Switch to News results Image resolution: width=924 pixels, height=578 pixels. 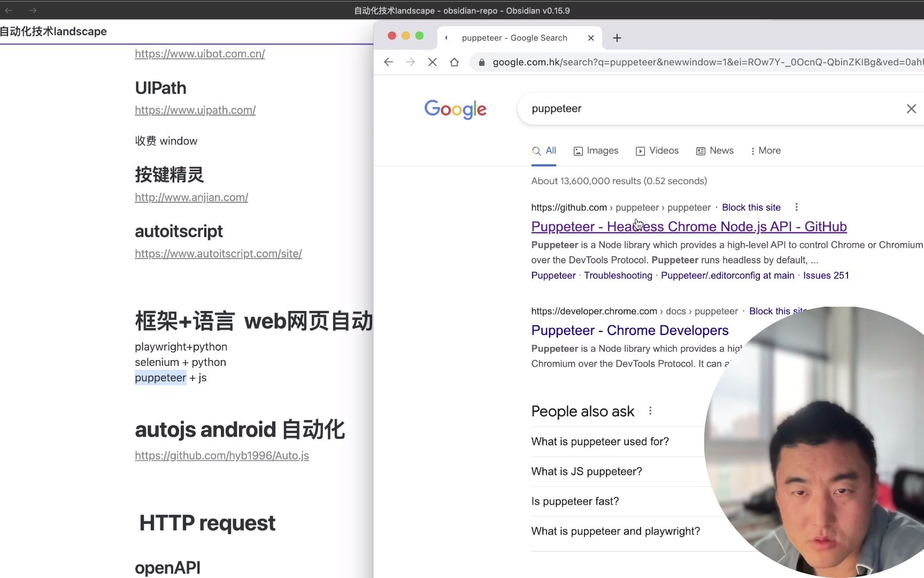tap(715, 151)
